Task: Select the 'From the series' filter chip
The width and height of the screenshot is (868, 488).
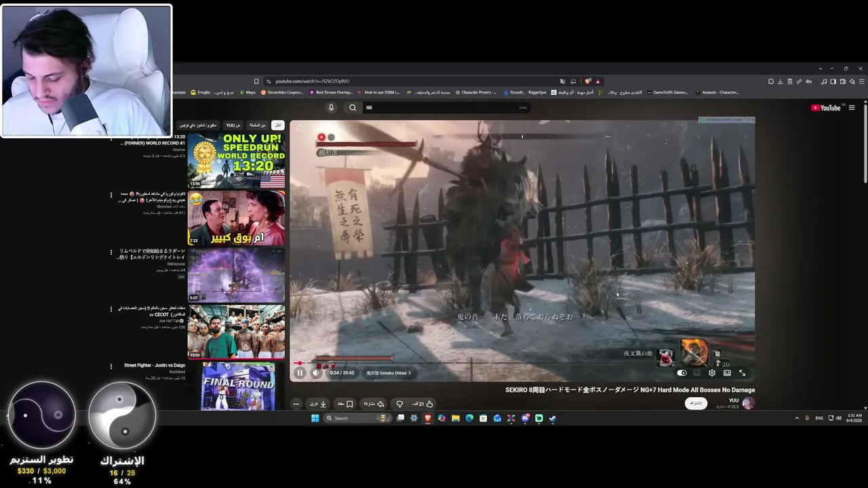Action: coord(257,125)
